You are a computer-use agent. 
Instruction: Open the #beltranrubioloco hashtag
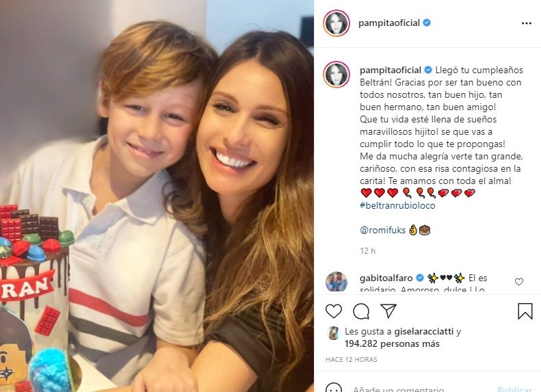click(397, 205)
